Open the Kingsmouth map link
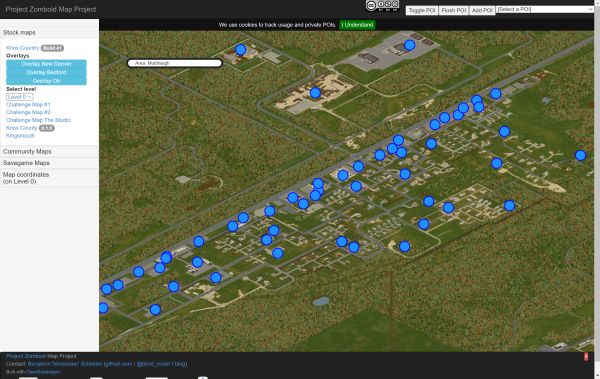Viewport: 600px width, 379px height. coord(20,136)
